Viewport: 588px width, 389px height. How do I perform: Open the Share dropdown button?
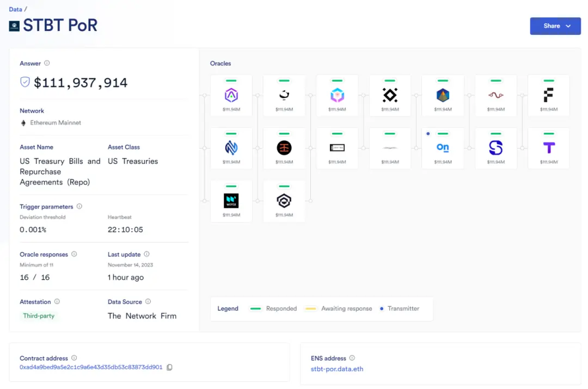point(555,26)
